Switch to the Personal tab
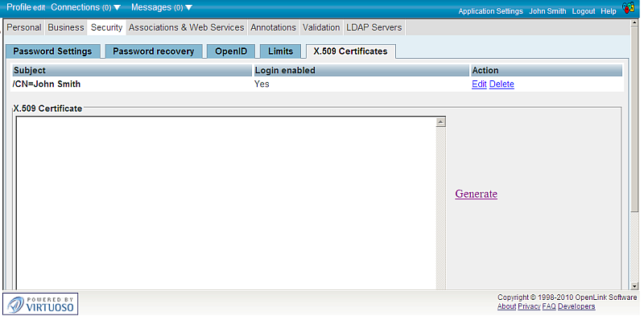The height and width of the screenshot is (316, 644). 24,27
